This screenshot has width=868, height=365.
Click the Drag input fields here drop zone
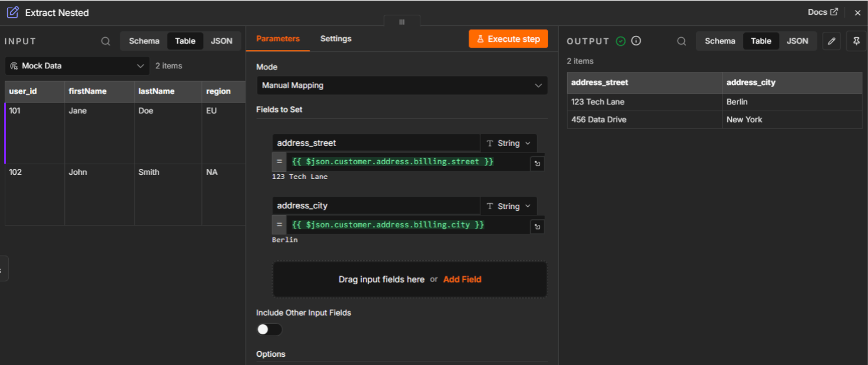click(x=410, y=280)
